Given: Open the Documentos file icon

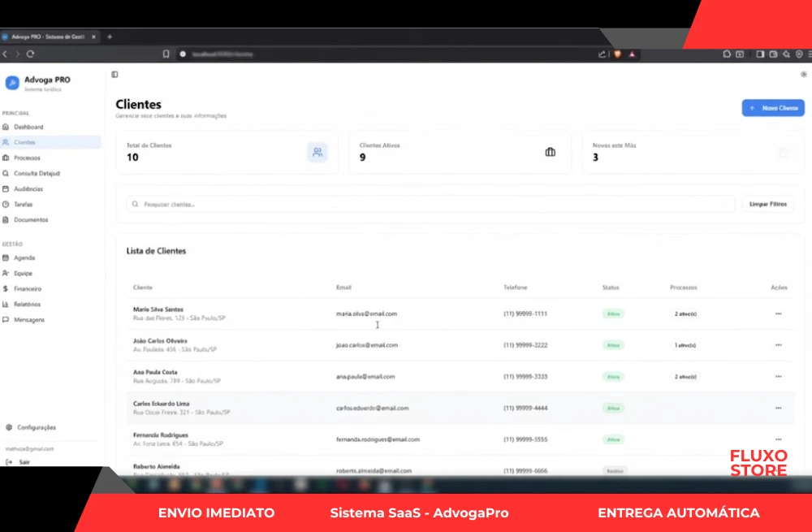Looking at the screenshot, I should [x=6, y=220].
